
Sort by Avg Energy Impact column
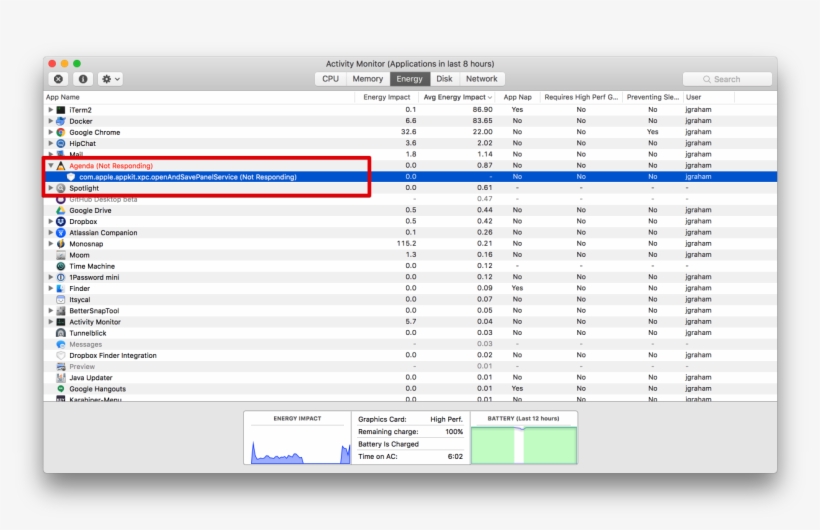click(x=458, y=97)
